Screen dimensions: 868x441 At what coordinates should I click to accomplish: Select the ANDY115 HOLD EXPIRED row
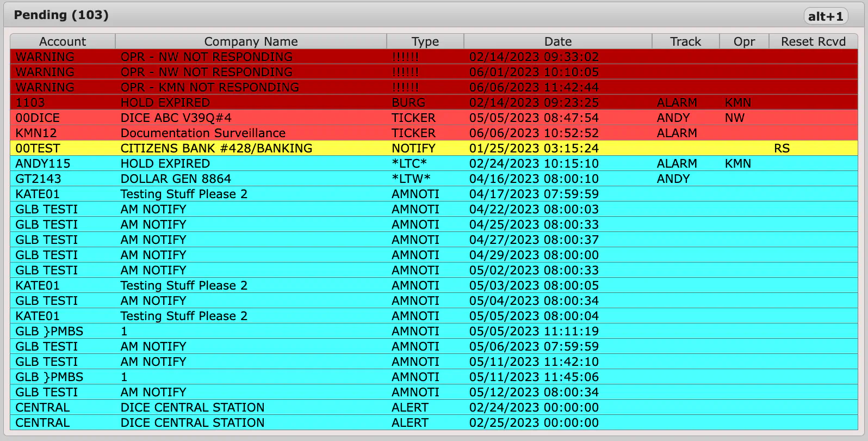[x=434, y=163]
